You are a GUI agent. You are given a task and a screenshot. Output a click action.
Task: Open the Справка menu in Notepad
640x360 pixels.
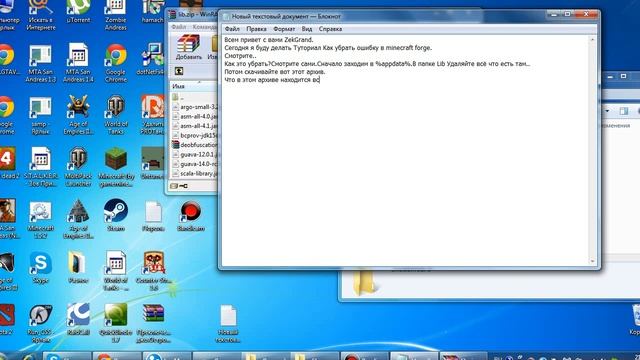[330, 29]
